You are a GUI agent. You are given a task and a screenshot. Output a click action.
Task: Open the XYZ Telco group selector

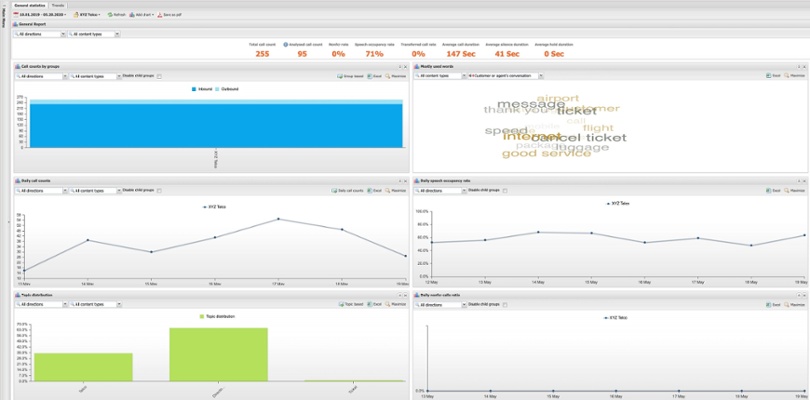(87, 14)
